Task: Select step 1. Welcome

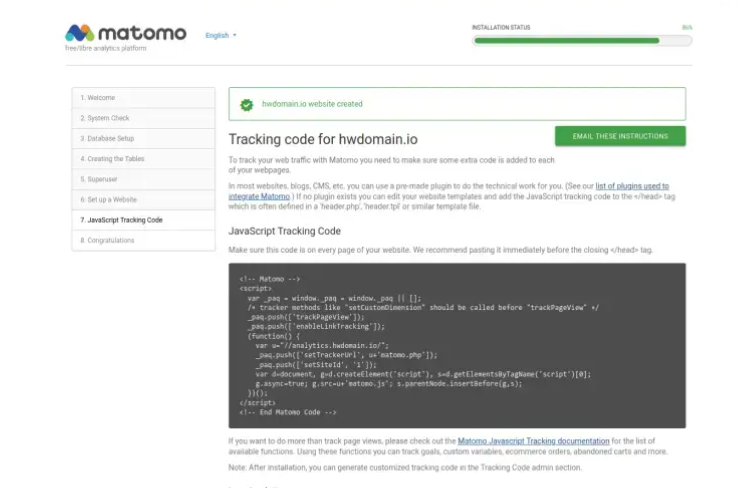Action: 143,98
